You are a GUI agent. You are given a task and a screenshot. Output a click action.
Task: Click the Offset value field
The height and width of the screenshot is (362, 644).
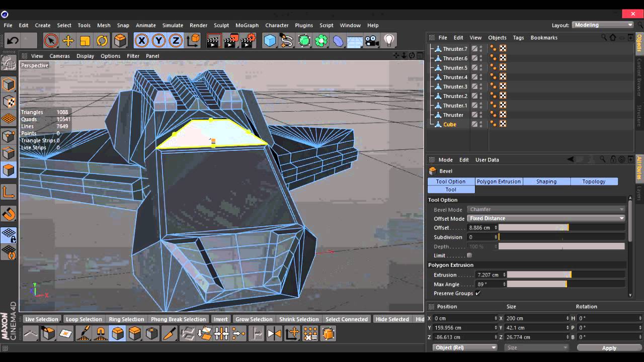coord(480,228)
